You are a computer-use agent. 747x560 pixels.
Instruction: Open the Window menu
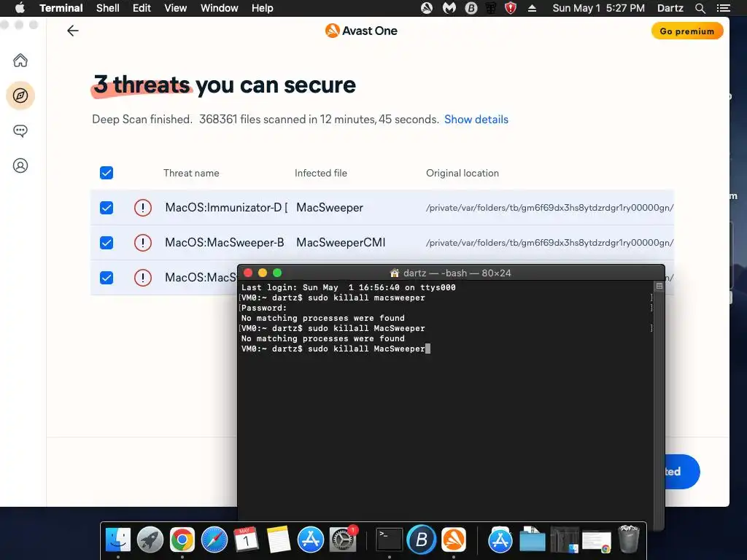219,8
